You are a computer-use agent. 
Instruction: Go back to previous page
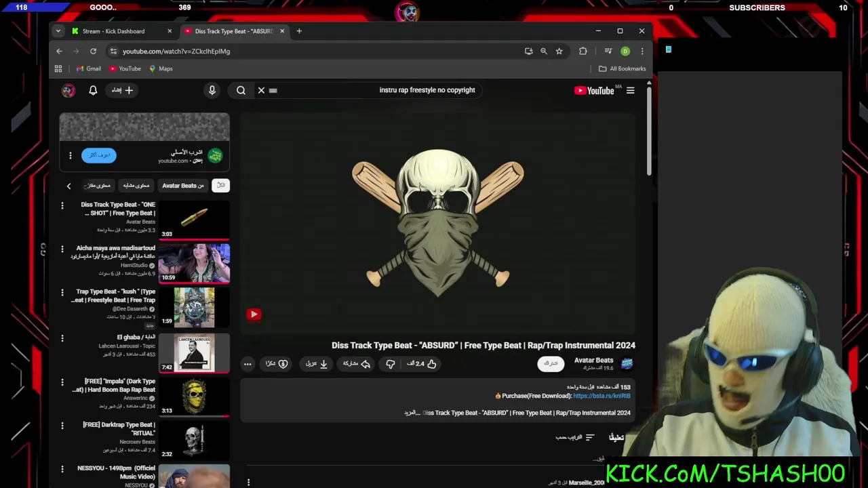coord(59,51)
